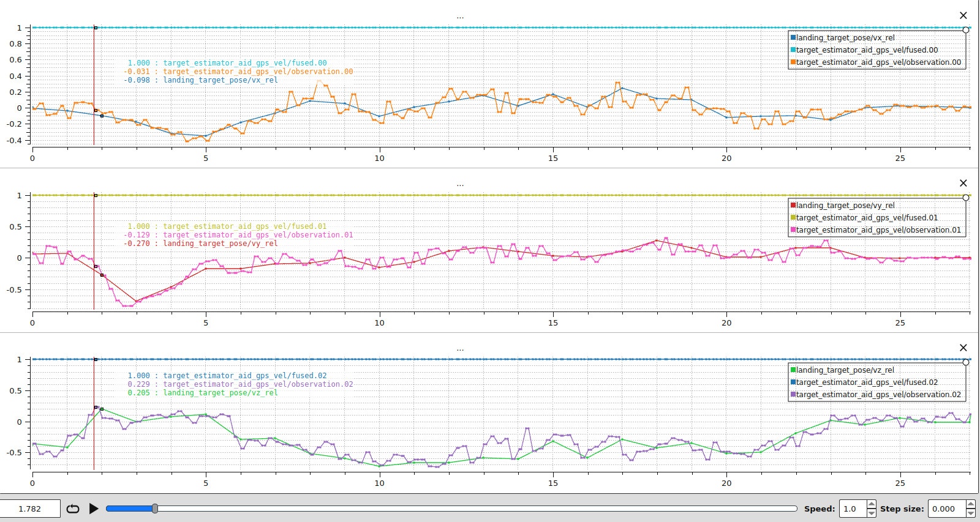This screenshot has width=980, height=522.
Task: Click tracker marker on top plot fused.00 line
Action: [x=96, y=28]
